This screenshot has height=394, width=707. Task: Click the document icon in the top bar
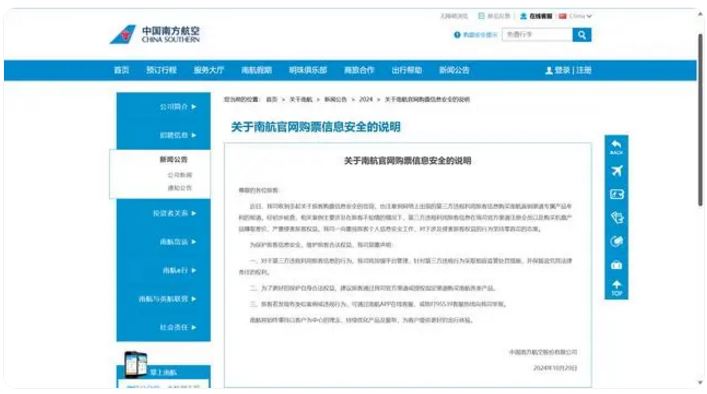click(x=481, y=16)
